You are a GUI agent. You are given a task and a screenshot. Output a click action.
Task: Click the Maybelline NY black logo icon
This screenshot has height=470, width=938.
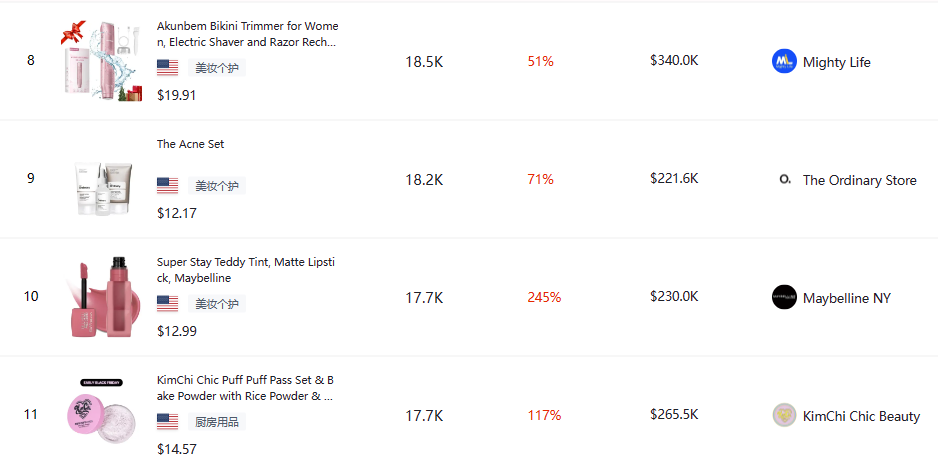784,297
